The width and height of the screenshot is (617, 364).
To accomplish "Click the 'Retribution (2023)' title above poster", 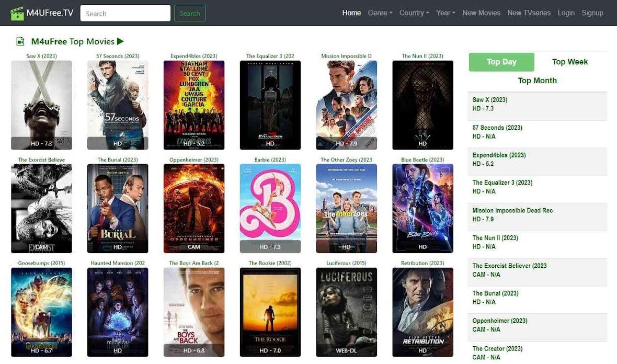I will click(x=422, y=263).
